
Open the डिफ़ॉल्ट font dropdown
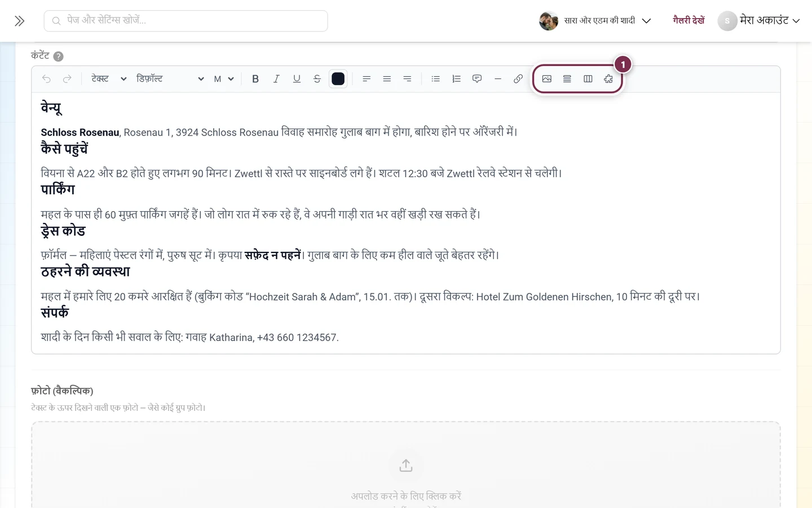coord(170,79)
